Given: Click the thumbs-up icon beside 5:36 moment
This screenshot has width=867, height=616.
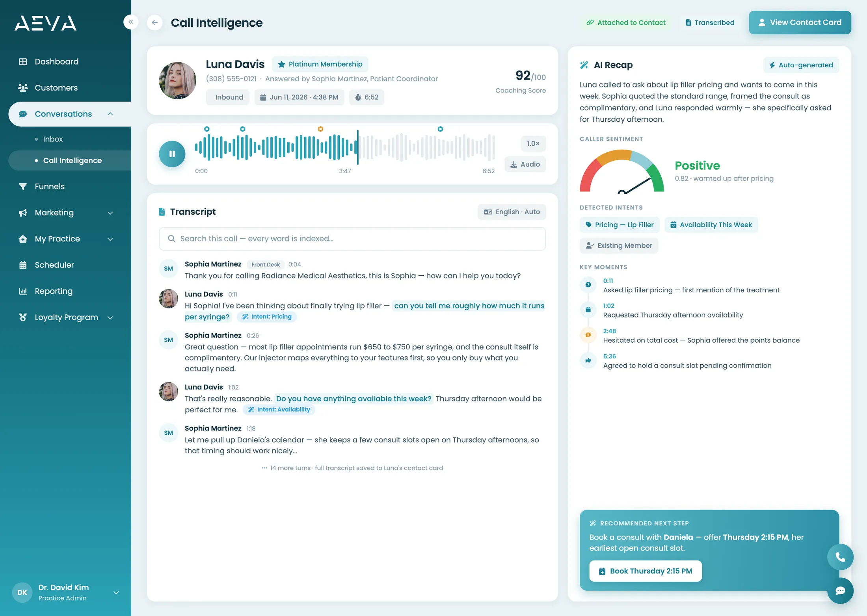Looking at the screenshot, I should [588, 360].
